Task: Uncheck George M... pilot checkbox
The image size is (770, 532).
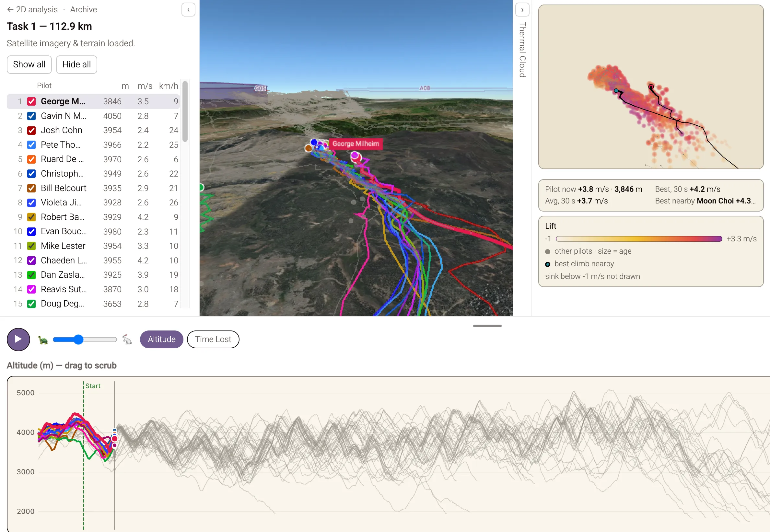Action: tap(32, 101)
